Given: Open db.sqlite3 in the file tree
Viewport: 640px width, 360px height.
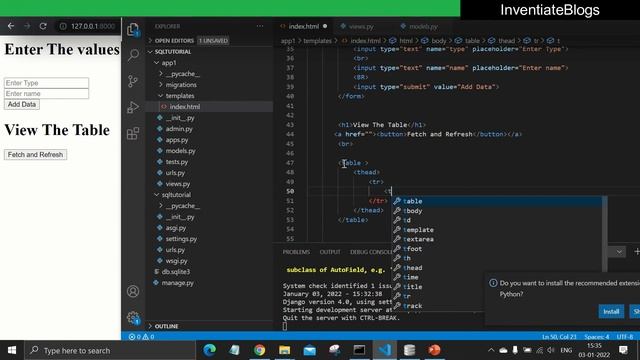Looking at the screenshot, I should coord(176,272).
